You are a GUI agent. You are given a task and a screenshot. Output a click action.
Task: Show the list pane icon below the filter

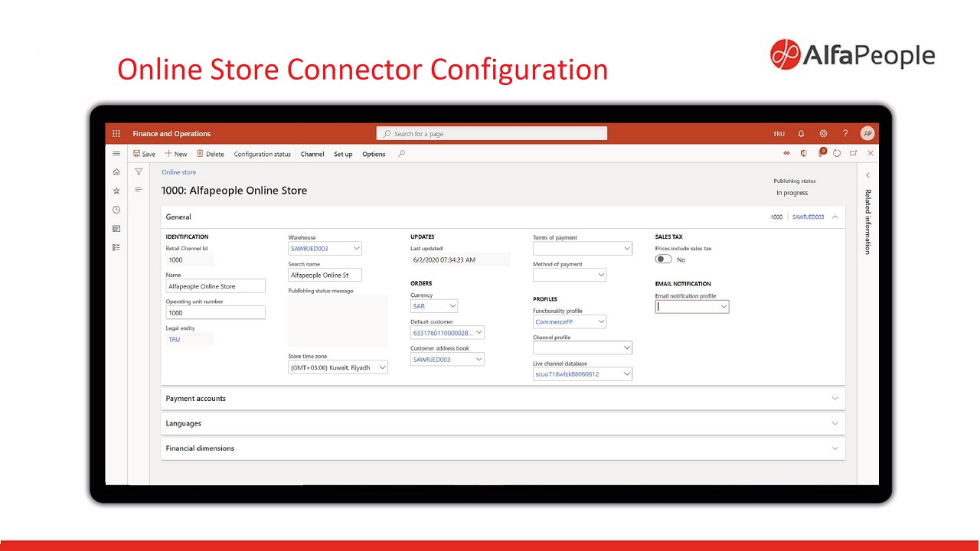[x=139, y=190]
